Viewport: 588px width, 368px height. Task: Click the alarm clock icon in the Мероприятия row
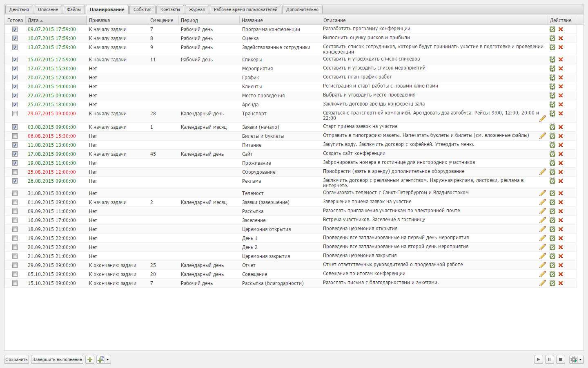(x=552, y=68)
